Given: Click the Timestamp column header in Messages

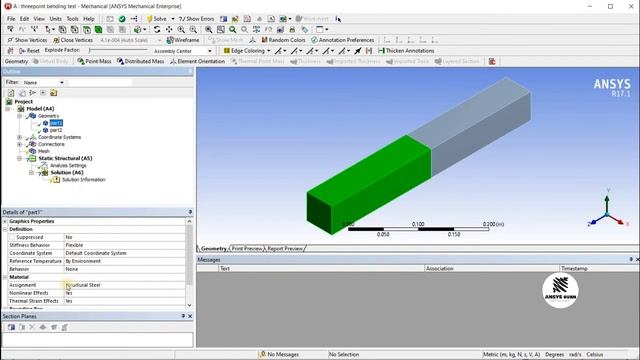Looking at the screenshot, I should (x=574, y=269).
